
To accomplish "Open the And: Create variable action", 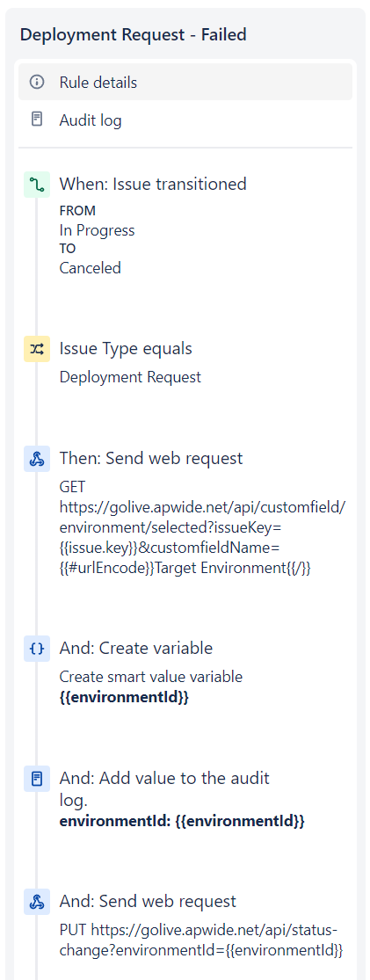I will click(135, 648).
